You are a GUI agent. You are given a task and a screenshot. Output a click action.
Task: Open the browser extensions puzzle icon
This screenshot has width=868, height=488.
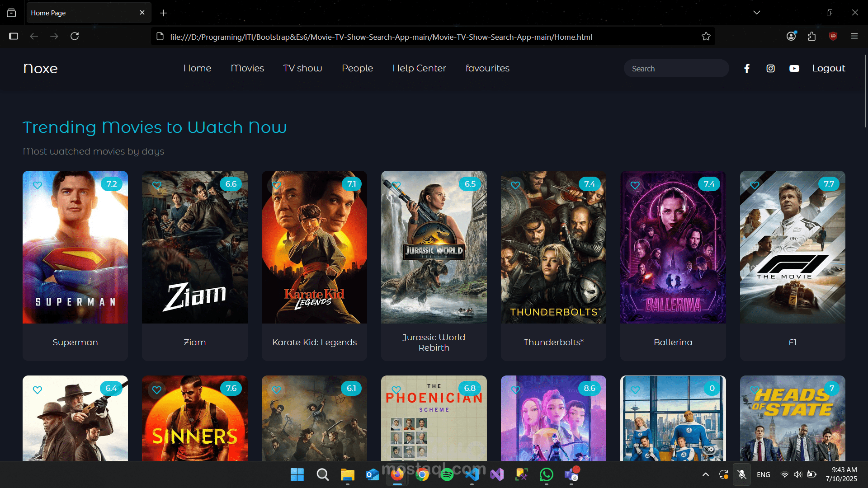pyautogui.click(x=812, y=36)
